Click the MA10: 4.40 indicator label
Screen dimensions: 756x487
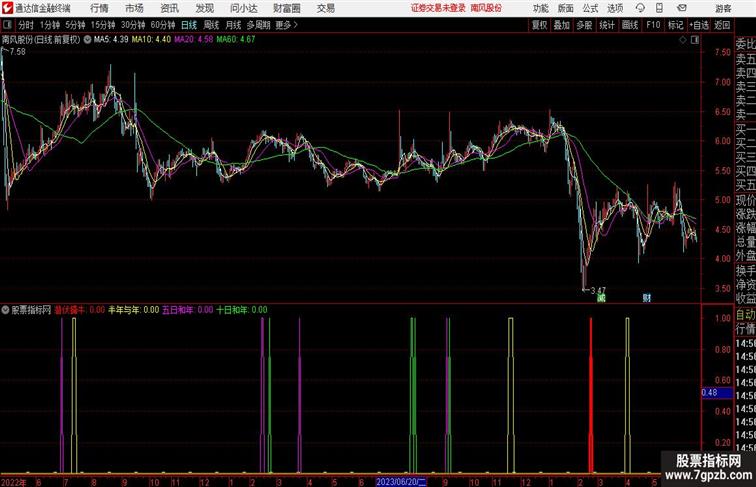coord(151,40)
